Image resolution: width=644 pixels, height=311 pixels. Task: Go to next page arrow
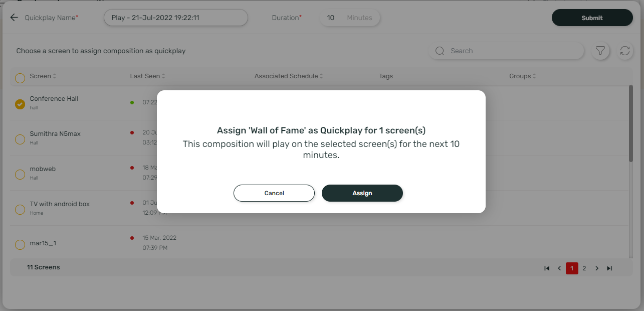point(597,268)
